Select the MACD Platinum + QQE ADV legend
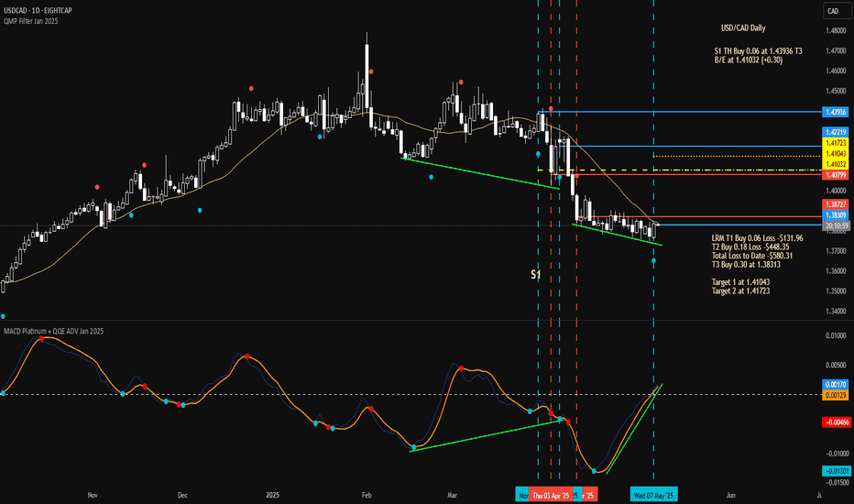 coord(53,332)
